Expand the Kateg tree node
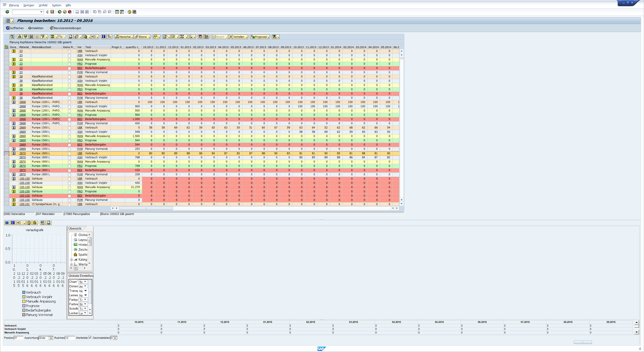Screen dimensions: 644x352 [x=72, y=260]
